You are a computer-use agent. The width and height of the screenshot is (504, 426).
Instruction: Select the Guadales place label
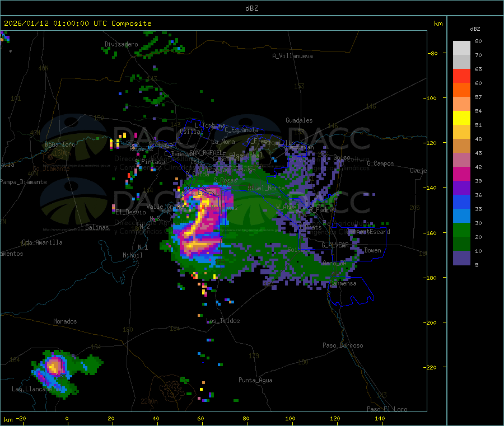299,120
